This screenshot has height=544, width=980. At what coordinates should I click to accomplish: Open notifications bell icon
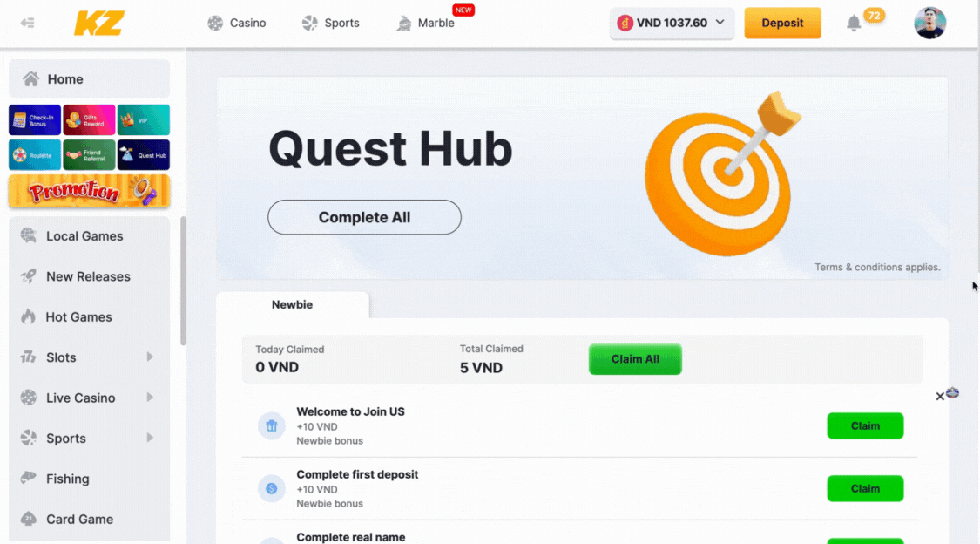pos(853,24)
